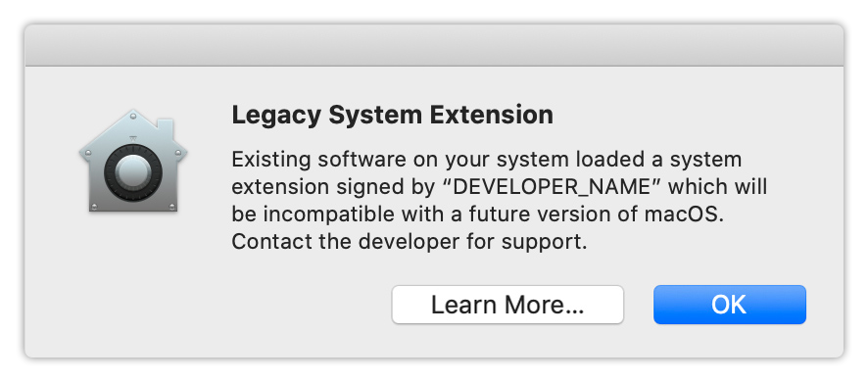Click the dialog's gray title bar
The height and width of the screenshot is (382, 868).
[x=434, y=45]
